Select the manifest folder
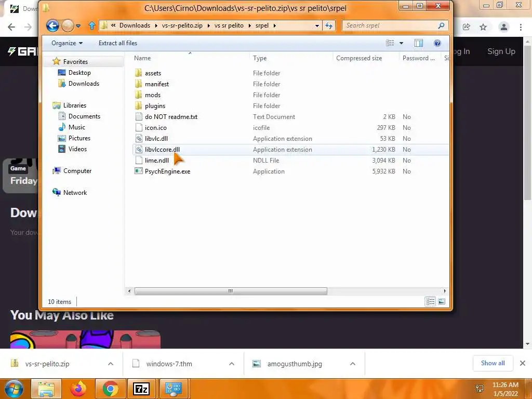Viewport: 532px width, 399px height. pos(157,84)
